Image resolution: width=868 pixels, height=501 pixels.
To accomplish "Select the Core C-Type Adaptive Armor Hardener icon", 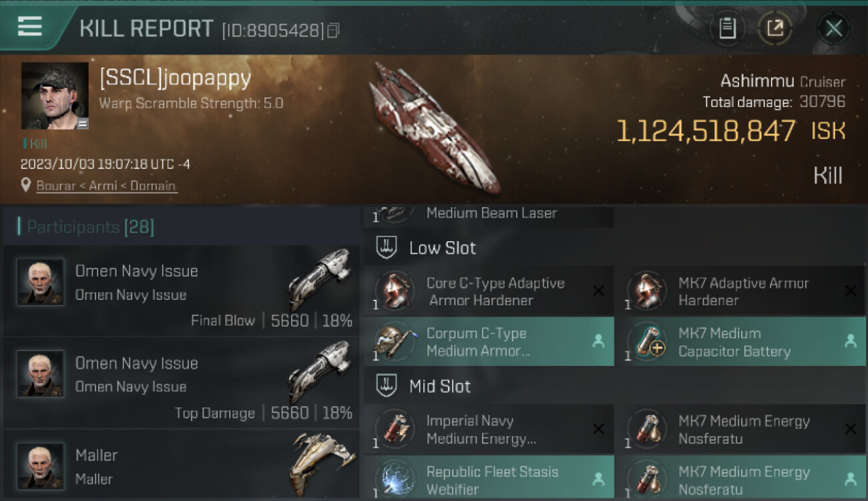I will (394, 291).
